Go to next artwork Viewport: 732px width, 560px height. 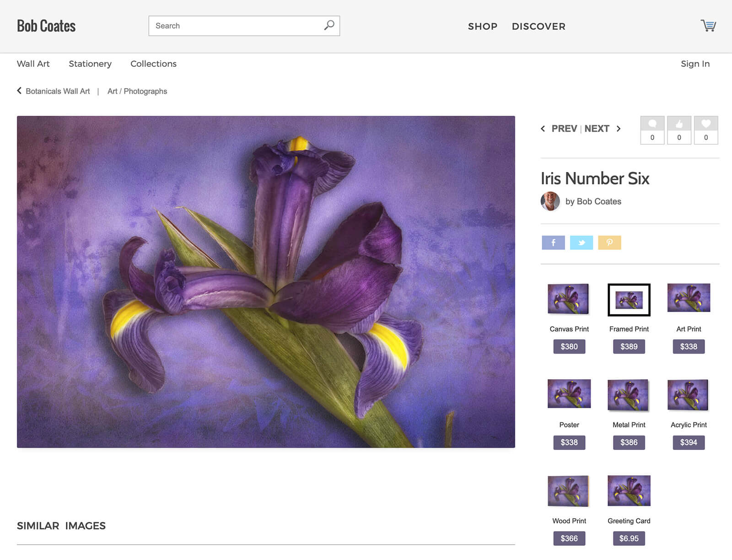point(602,129)
